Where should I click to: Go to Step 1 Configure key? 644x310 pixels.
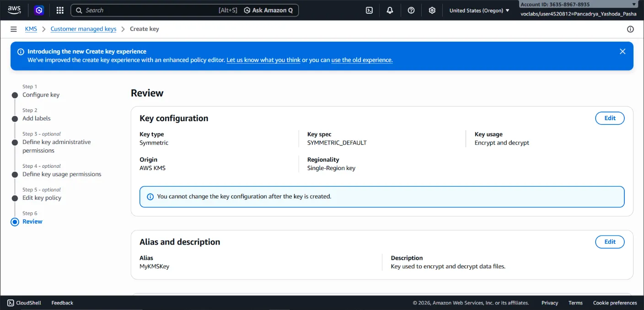click(41, 95)
